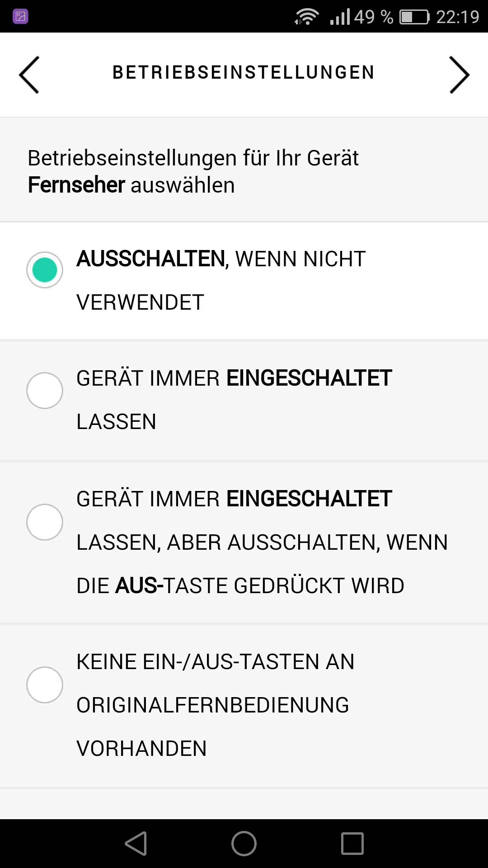Tap the back arrow in header

coord(29,75)
